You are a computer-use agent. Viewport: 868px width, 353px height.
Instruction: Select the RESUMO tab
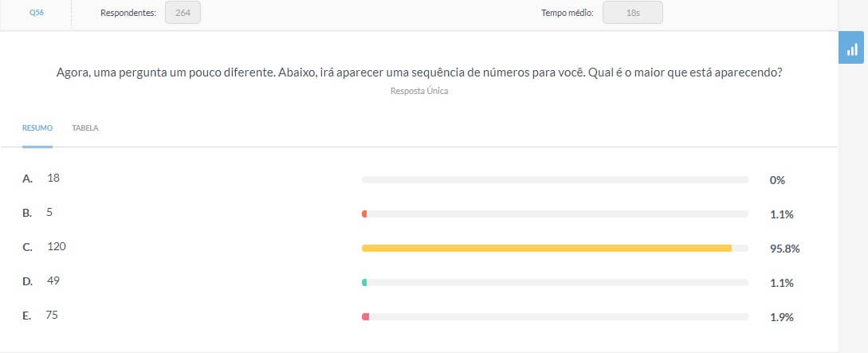[37, 127]
